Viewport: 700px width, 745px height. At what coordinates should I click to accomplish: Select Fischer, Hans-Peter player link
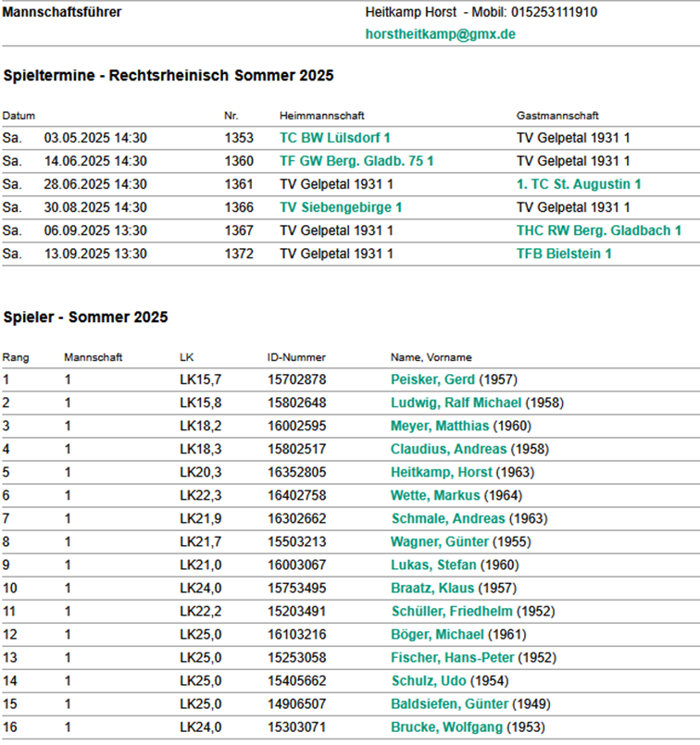tap(447, 657)
